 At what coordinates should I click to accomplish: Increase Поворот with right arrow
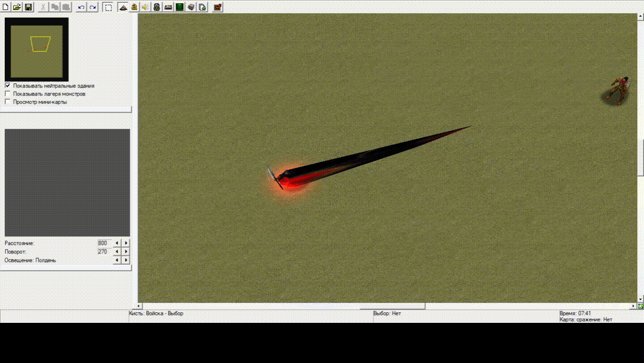pos(126,251)
